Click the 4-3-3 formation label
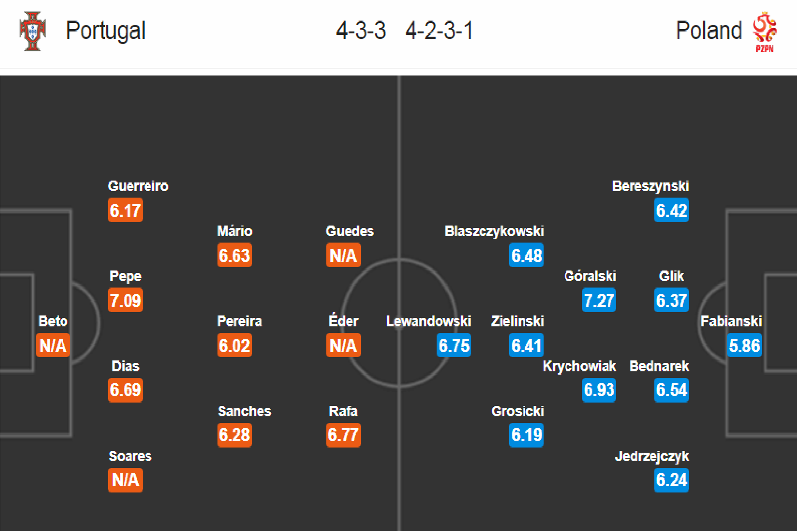 [x=361, y=31]
